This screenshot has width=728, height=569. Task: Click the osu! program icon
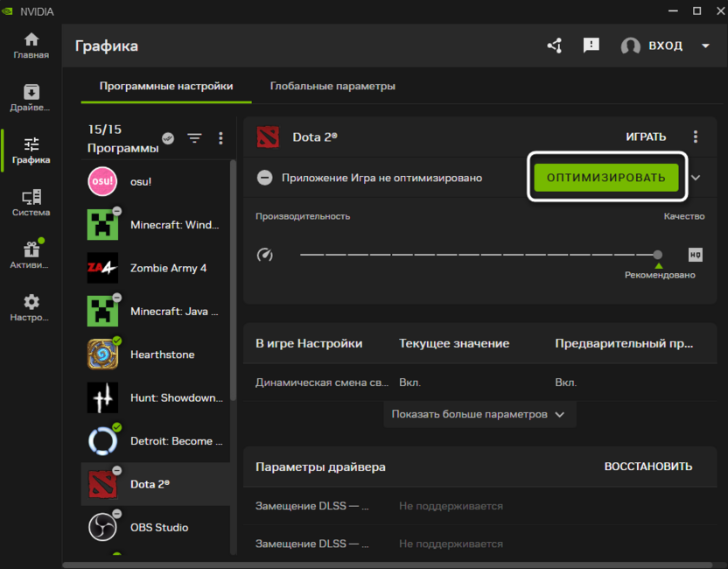[x=102, y=181]
